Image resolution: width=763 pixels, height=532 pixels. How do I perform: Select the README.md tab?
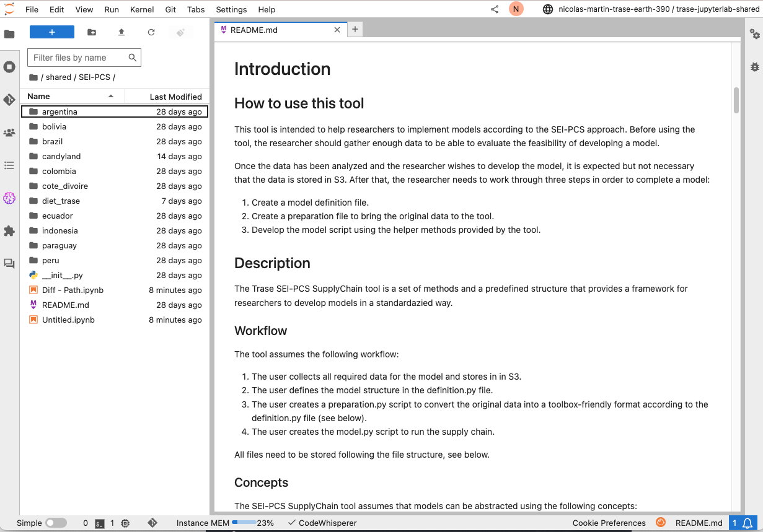click(254, 30)
